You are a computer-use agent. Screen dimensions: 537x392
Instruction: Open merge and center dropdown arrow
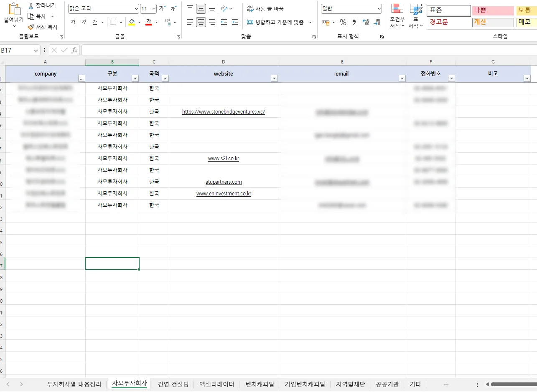310,22
